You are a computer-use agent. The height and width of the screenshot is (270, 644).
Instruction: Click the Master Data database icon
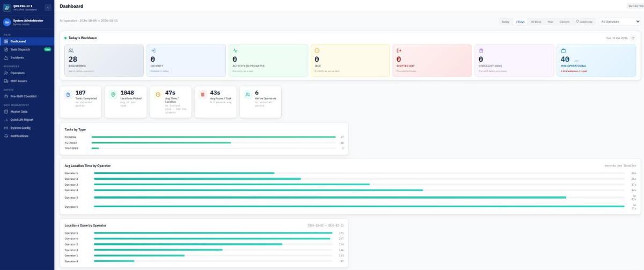tap(6, 112)
